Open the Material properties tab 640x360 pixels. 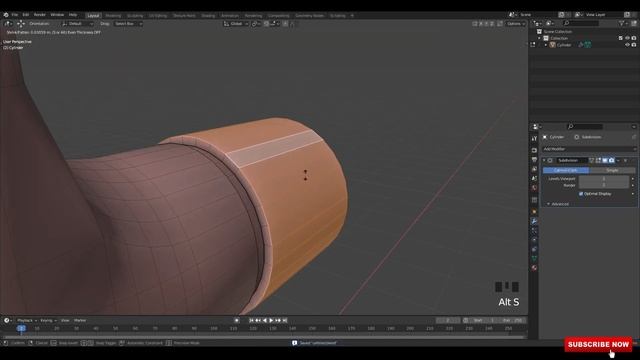(x=534, y=268)
